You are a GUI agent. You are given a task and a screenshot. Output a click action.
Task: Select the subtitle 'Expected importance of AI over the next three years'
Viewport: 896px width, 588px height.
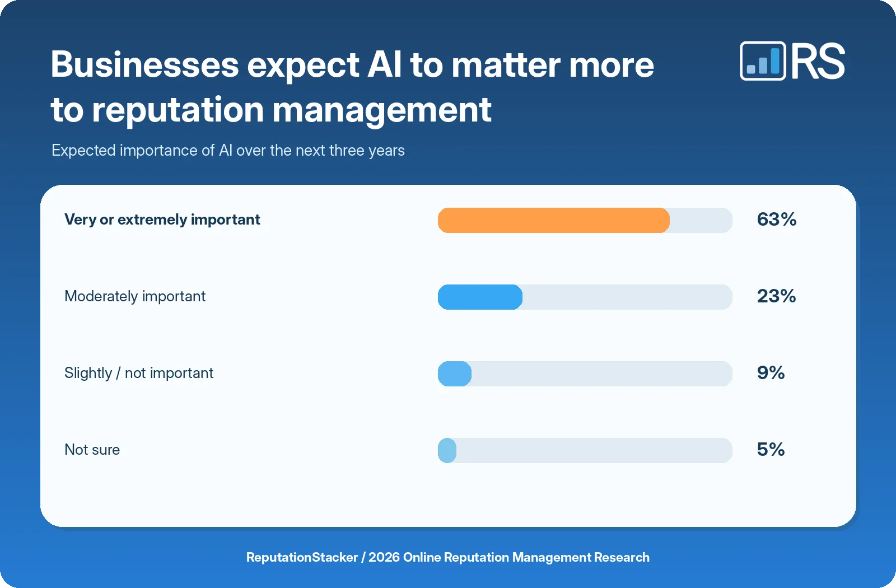pos(228,151)
